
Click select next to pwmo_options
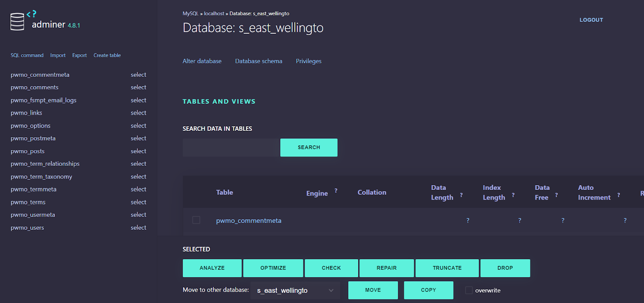(138, 126)
